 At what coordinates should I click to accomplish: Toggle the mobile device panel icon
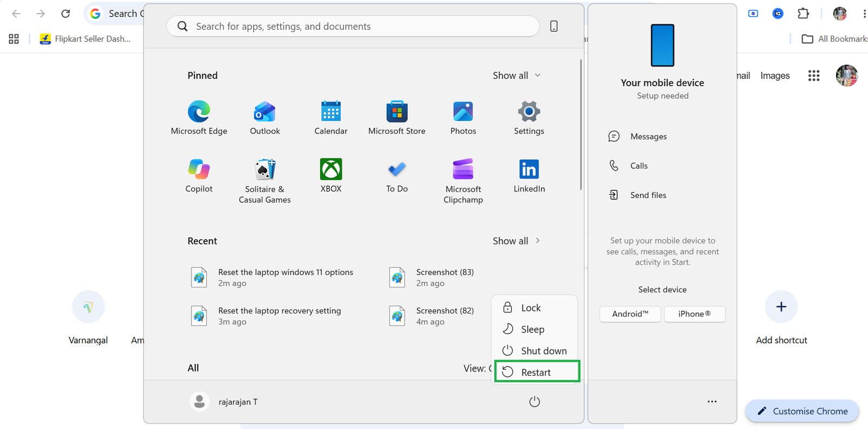pyautogui.click(x=554, y=26)
